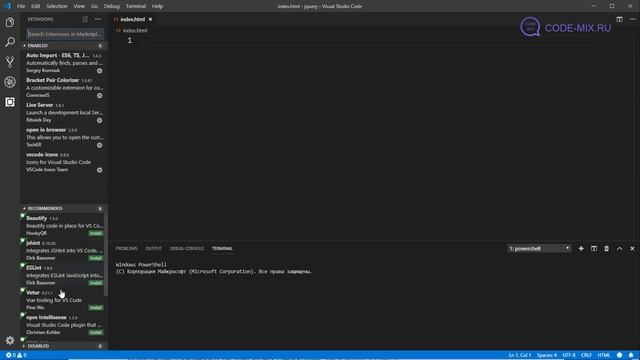Open editor more actions menu

[x=632, y=19]
